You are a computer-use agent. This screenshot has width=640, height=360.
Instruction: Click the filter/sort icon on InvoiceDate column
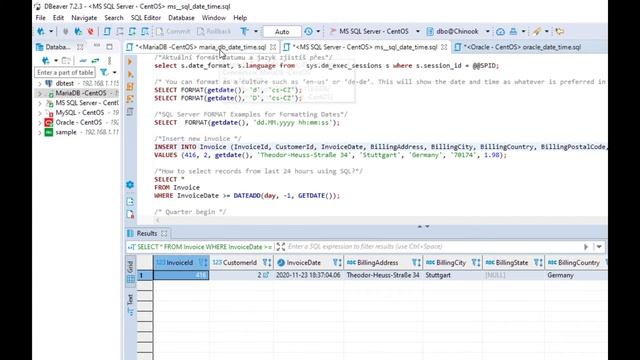tap(337, 263)
